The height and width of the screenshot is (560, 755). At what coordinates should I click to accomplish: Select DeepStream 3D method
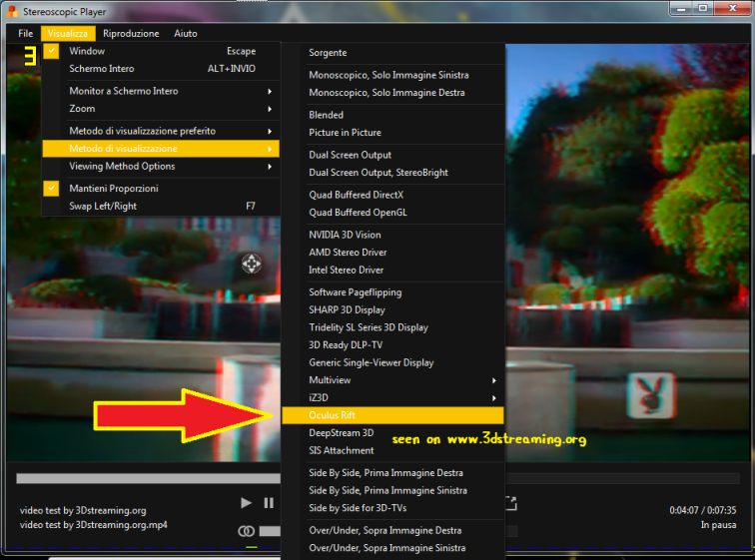392,433
